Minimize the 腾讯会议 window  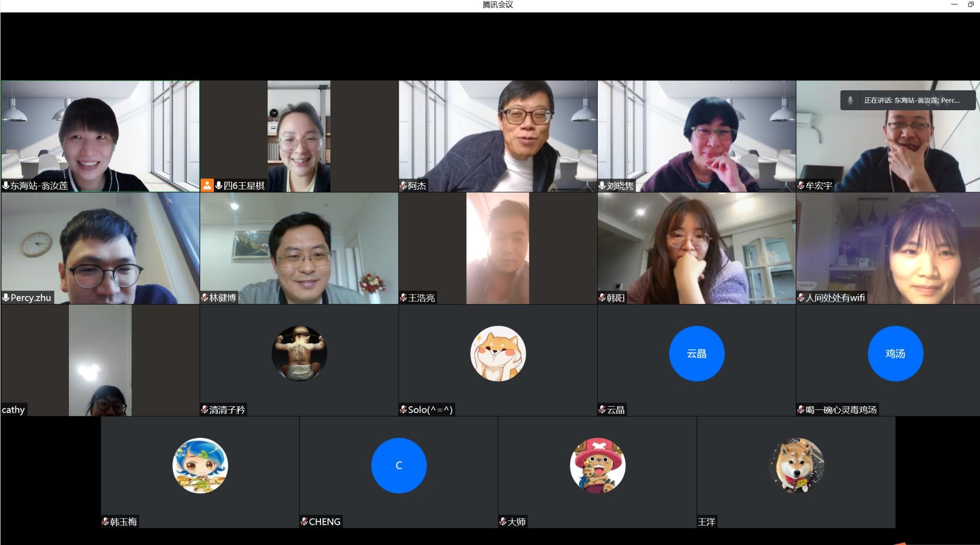[954, 5]
